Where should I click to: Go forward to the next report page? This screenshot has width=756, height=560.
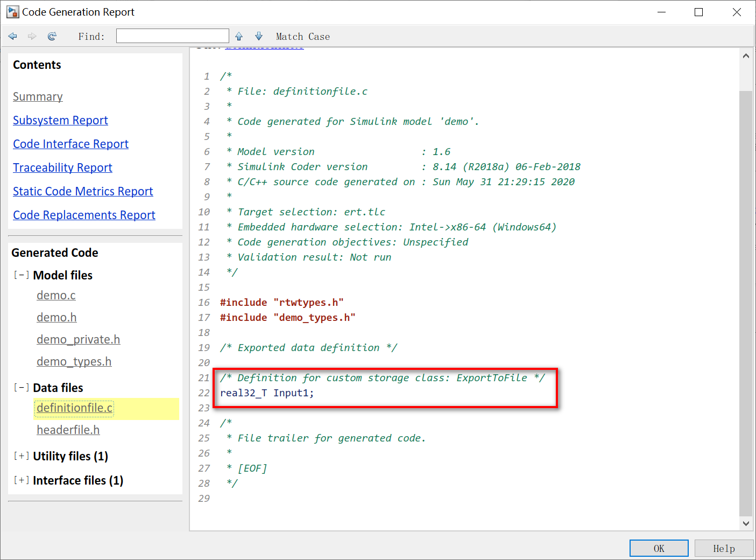pos(32,36)
